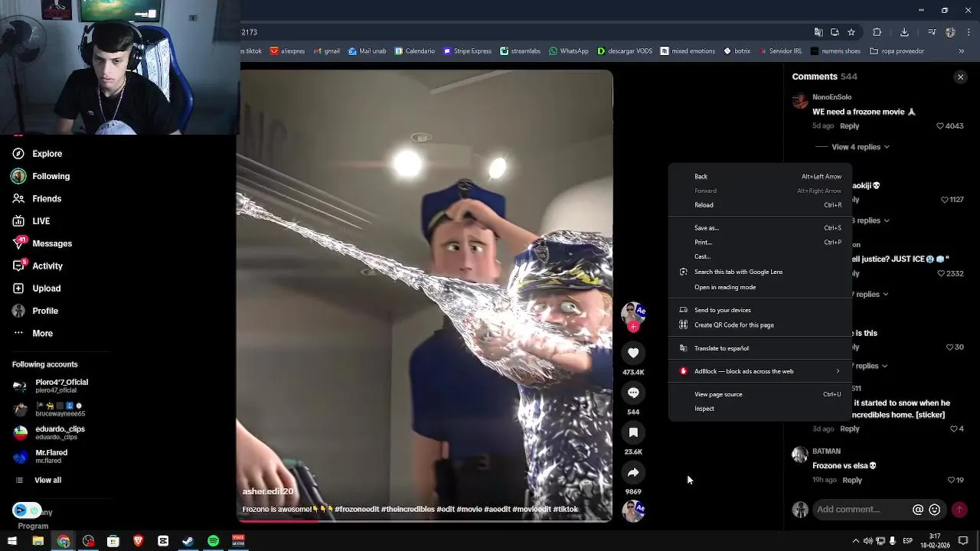Bookmark this page with the star icon
The height and width of the screenshot is (551, 980).
click(851, 32)
